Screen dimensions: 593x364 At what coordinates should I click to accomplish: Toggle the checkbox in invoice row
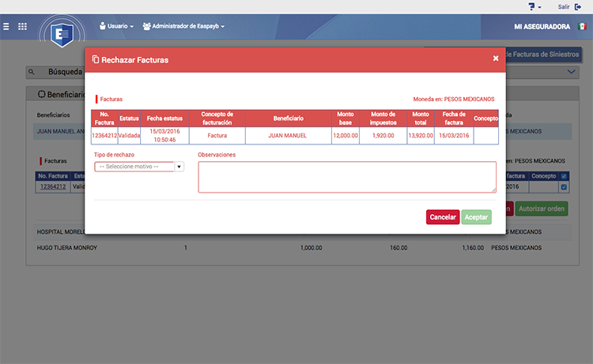[564, 187]
